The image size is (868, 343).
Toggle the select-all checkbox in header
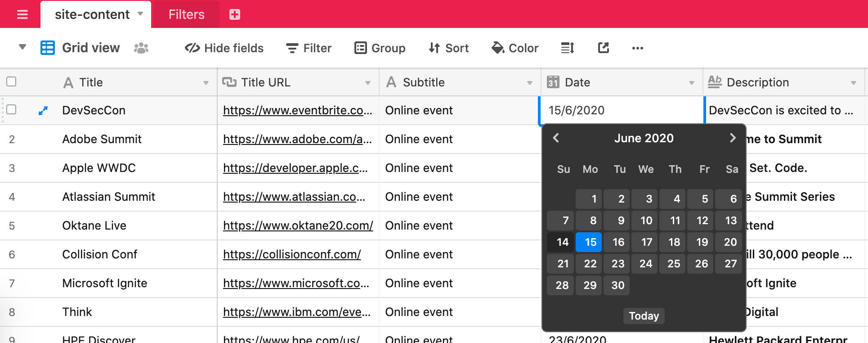pos(12,81)
